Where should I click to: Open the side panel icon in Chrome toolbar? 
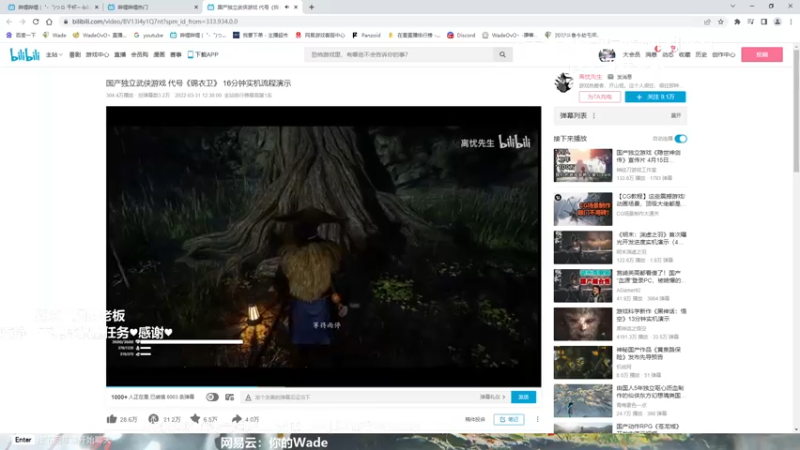click(764, 21)
